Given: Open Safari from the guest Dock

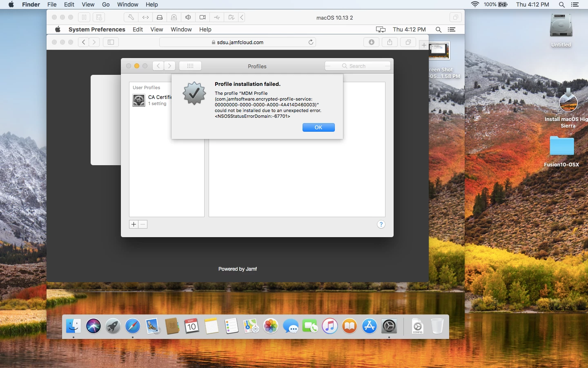Looking at the screenshot, I should [133, 326].
